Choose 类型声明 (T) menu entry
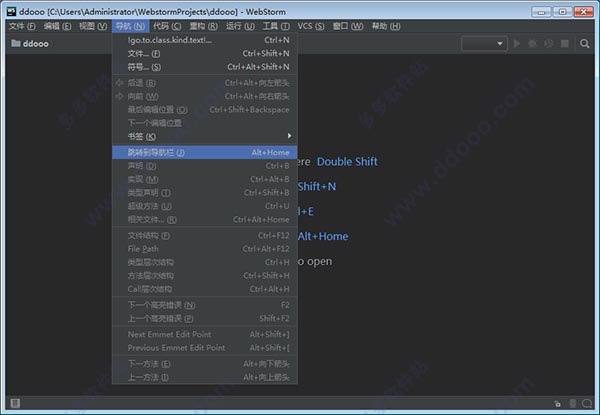The height and width of the screenshot is (415, 600). click(x=205, y=192)
